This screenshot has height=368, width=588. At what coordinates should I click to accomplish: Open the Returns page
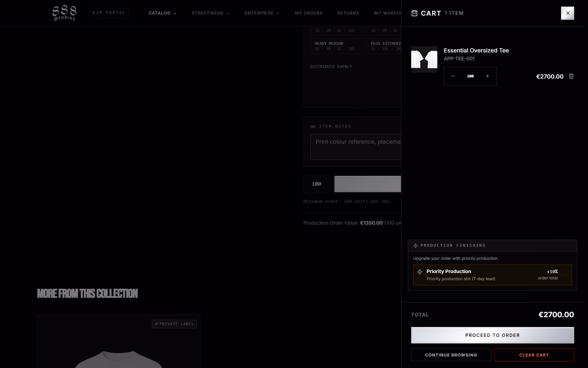[x=348, y=13]
